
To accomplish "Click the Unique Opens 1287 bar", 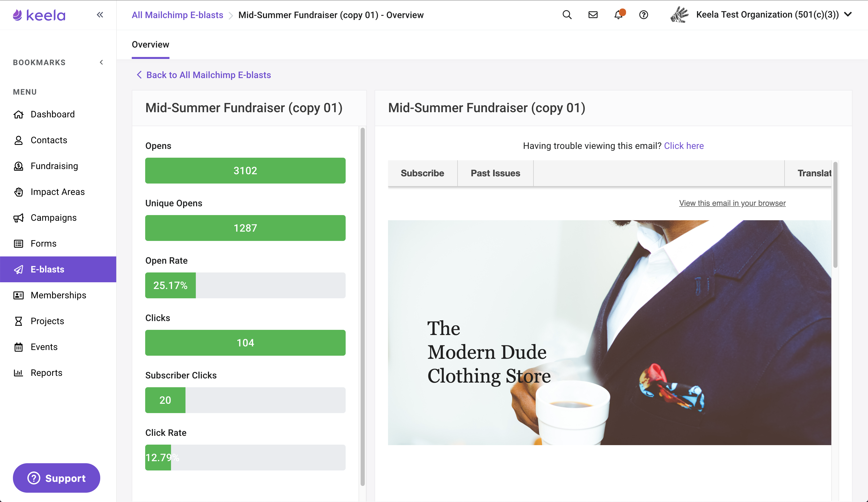I will click(x=245, y=228).
